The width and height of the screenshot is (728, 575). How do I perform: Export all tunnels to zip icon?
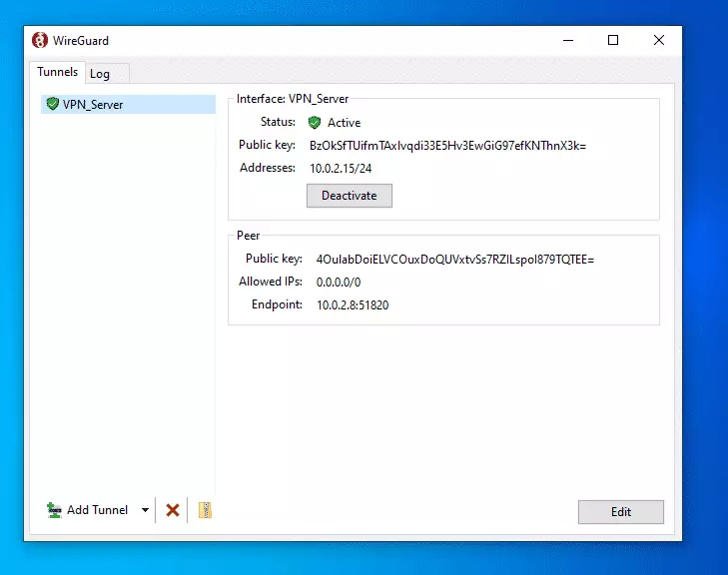(205, 510)
